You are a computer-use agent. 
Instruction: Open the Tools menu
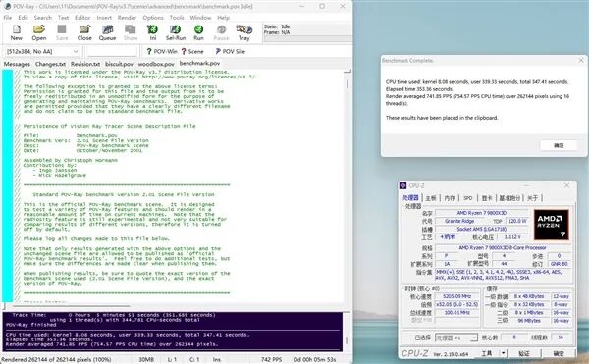coord(177,18)
